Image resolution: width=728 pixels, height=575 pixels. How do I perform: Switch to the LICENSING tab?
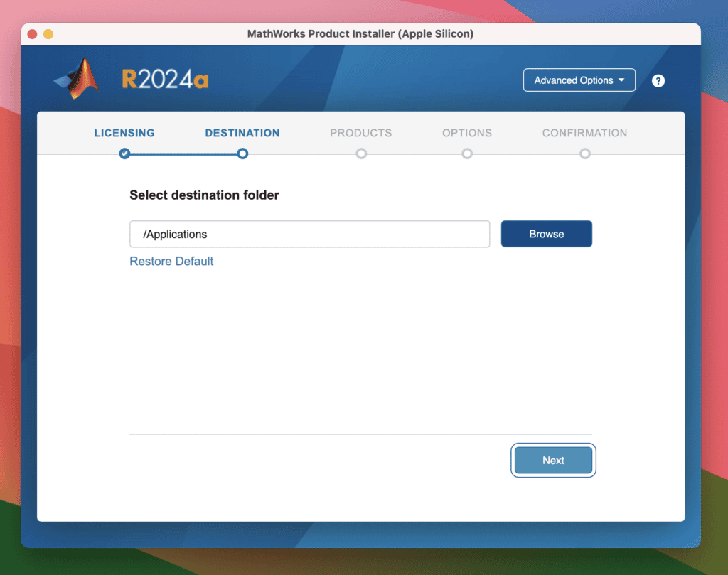pos(124,133)
